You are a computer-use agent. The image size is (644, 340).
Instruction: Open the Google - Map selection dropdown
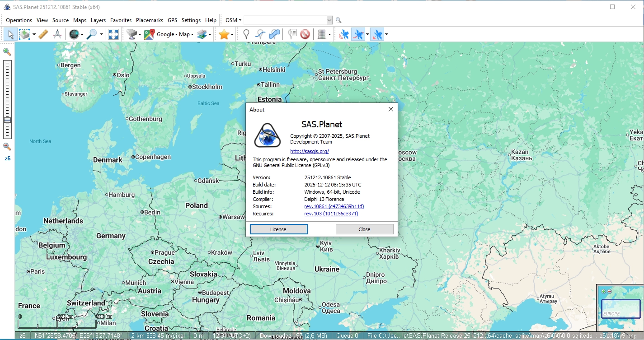click(x=176, y=34)
